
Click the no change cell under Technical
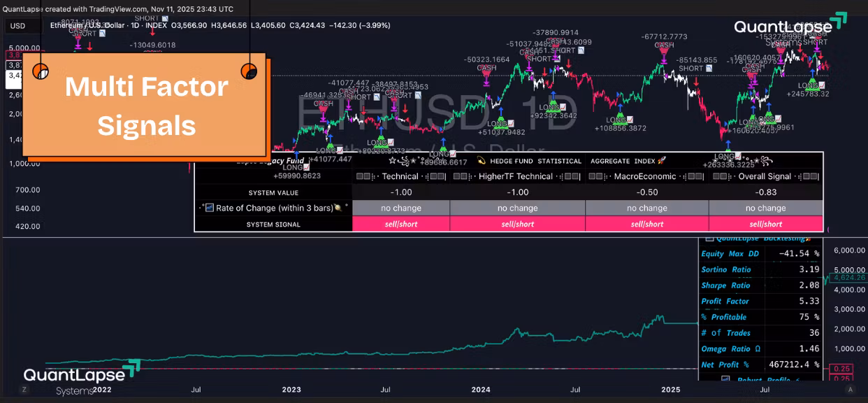point(400,208)
